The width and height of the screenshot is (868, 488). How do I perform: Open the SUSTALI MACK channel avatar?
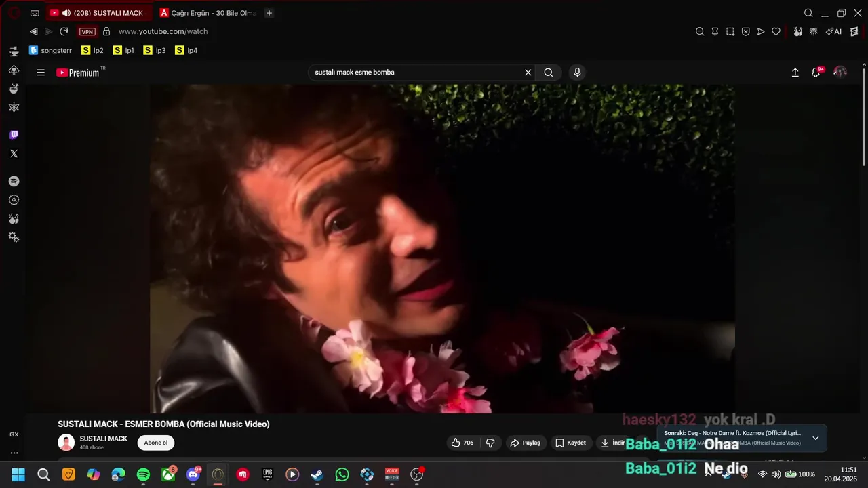[x=66, y=443]
